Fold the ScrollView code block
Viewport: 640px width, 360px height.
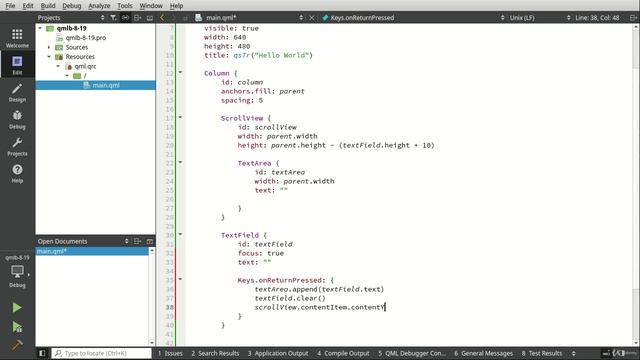point(180,118)
